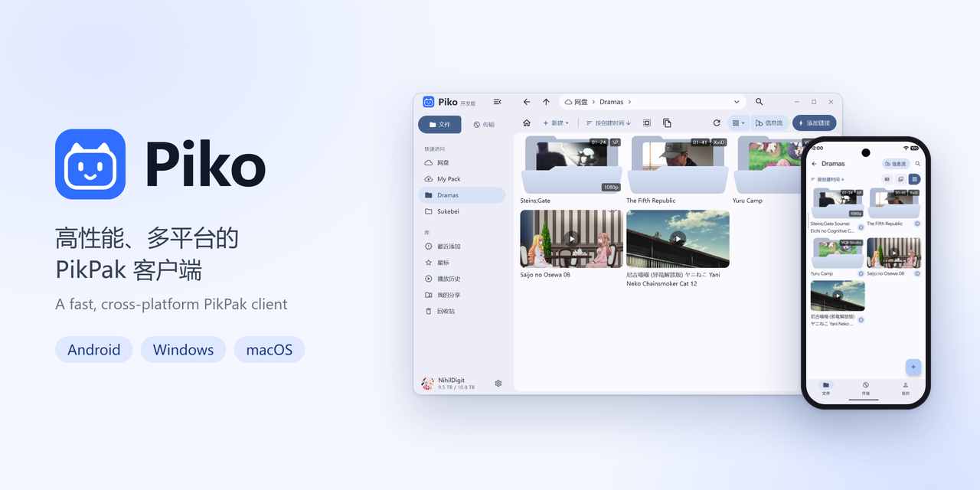This screenshot has height=490, width=980.
Task: Open the 按创建时间 sort menu on desktop
Action: 609,122
